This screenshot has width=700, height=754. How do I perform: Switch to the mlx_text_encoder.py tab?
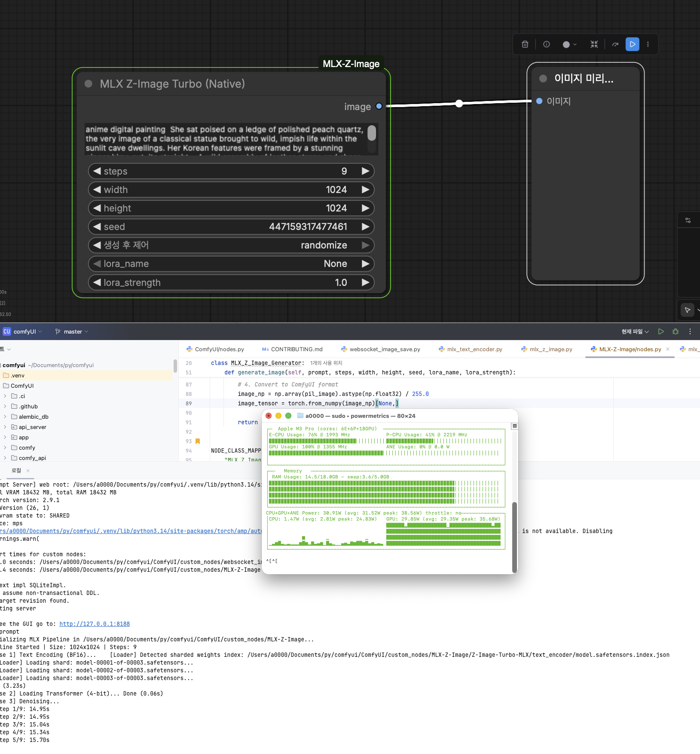tap(471, 349)
